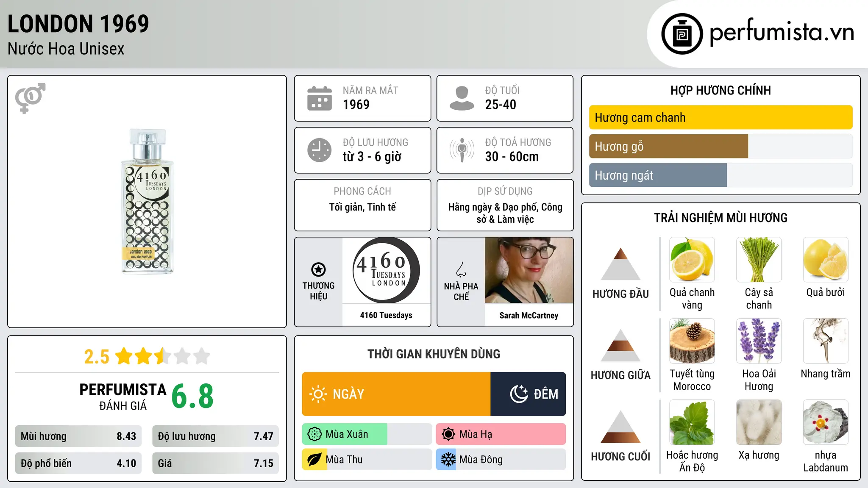The height and width of the screenshot is (488, 868).
Task: Click the Mùa Đông season bar
Action: click(501, 460)
